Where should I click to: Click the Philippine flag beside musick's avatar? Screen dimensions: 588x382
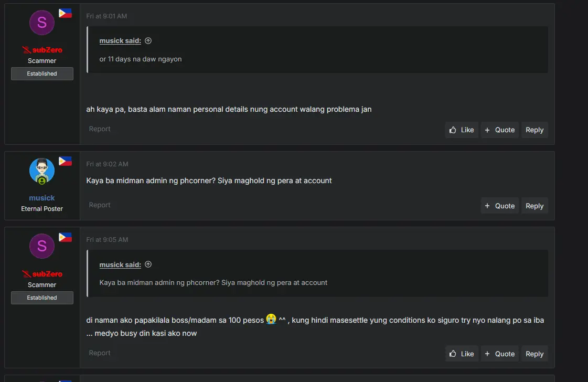tap(65, 162)
